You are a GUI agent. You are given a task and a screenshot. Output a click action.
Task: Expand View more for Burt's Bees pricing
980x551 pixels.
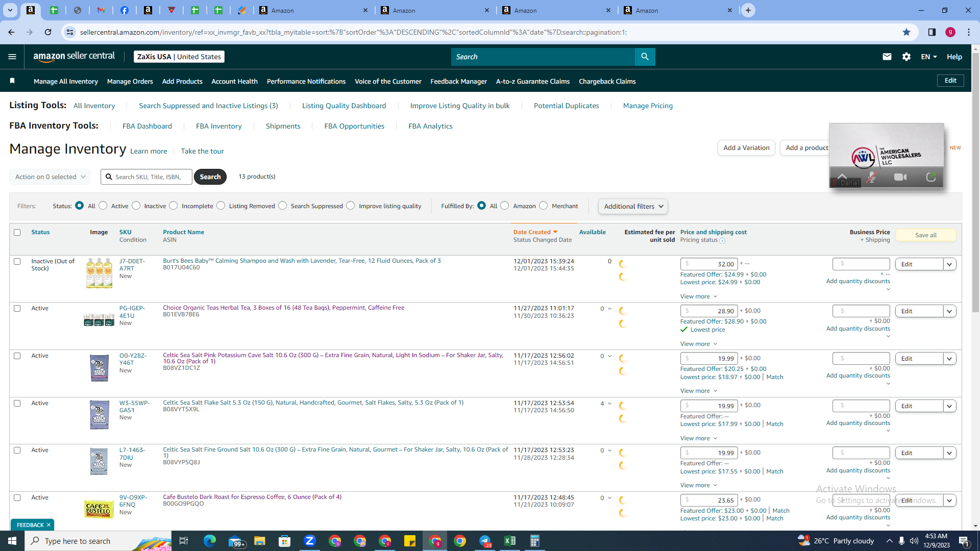(699, 296)
